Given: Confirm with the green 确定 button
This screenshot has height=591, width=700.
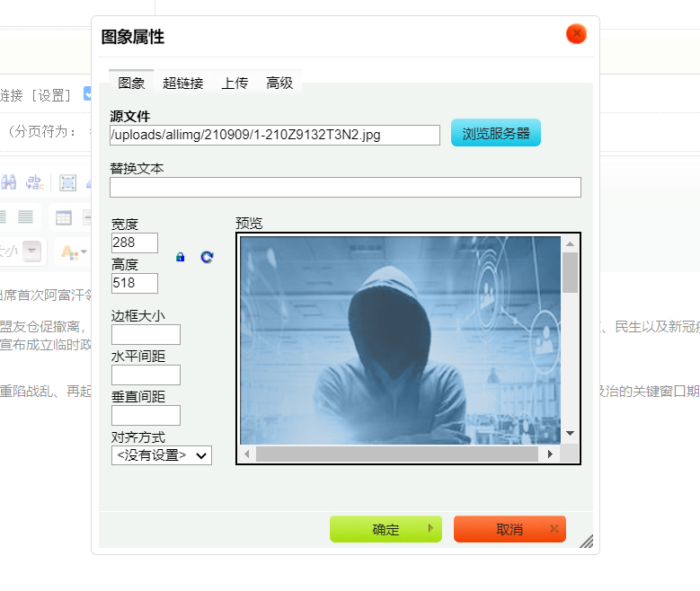Looking at the screenshot, I should (385, 529).
